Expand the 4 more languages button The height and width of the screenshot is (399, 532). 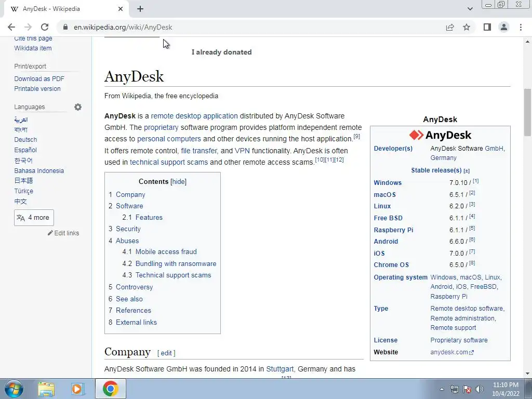(34, 218)
